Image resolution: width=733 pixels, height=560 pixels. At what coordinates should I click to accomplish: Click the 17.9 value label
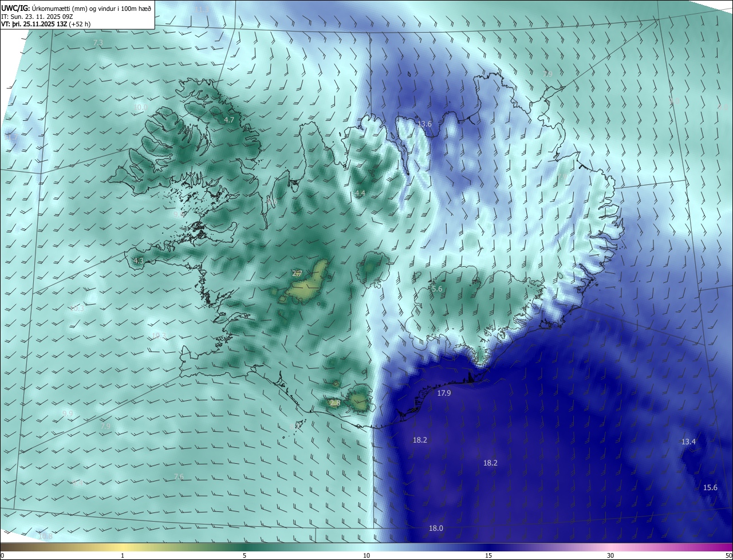click(444, 393)
